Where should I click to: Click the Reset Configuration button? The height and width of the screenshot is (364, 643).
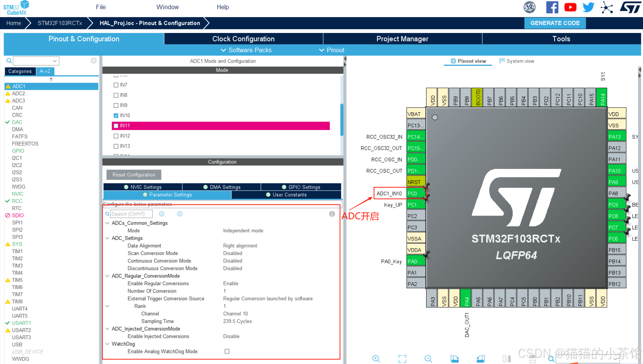[x=134, y=175]
